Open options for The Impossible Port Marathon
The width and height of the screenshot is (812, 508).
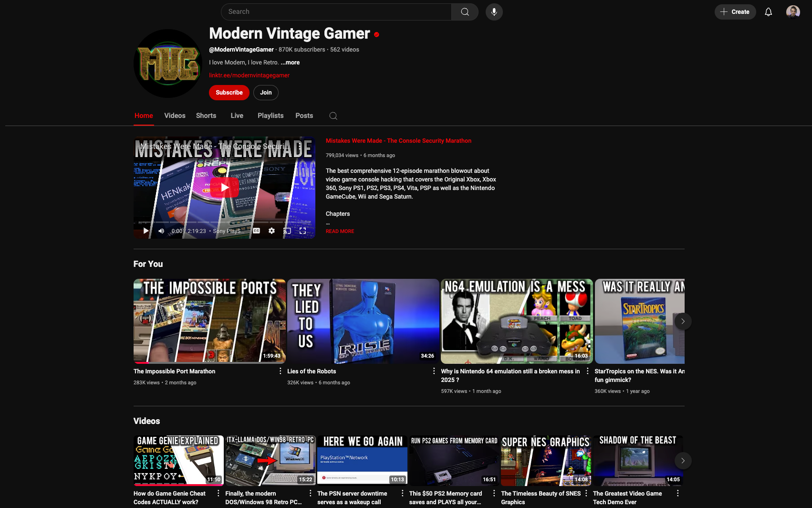point(280,371)
